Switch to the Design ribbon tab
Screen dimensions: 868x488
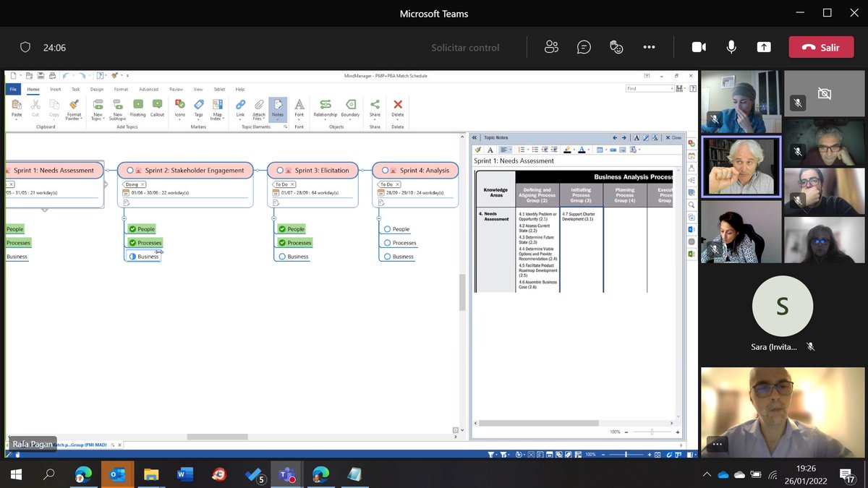(97, 89)
